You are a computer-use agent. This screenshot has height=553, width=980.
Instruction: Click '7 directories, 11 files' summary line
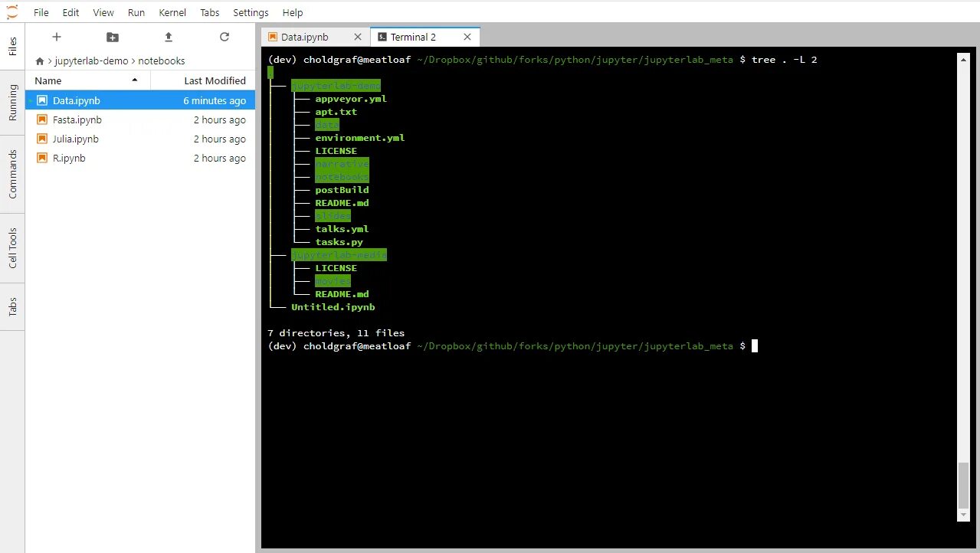(336, 333)
